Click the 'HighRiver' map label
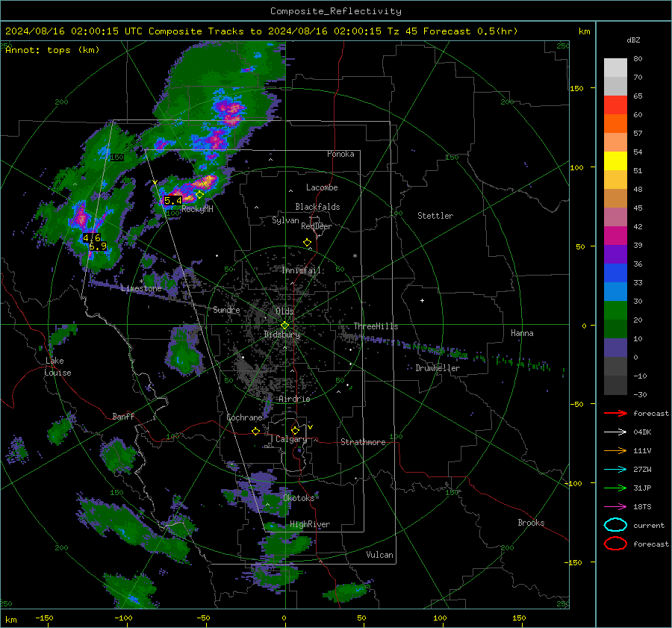 [x=310, y=524]
